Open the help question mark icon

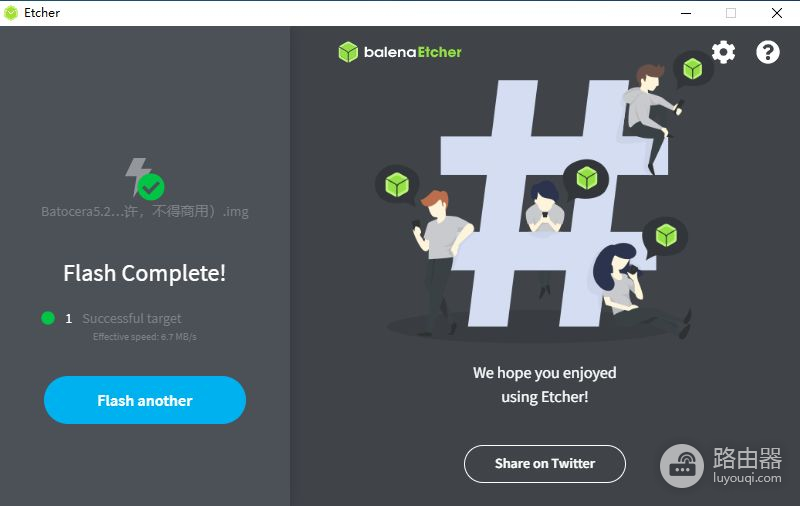[768, 52]
